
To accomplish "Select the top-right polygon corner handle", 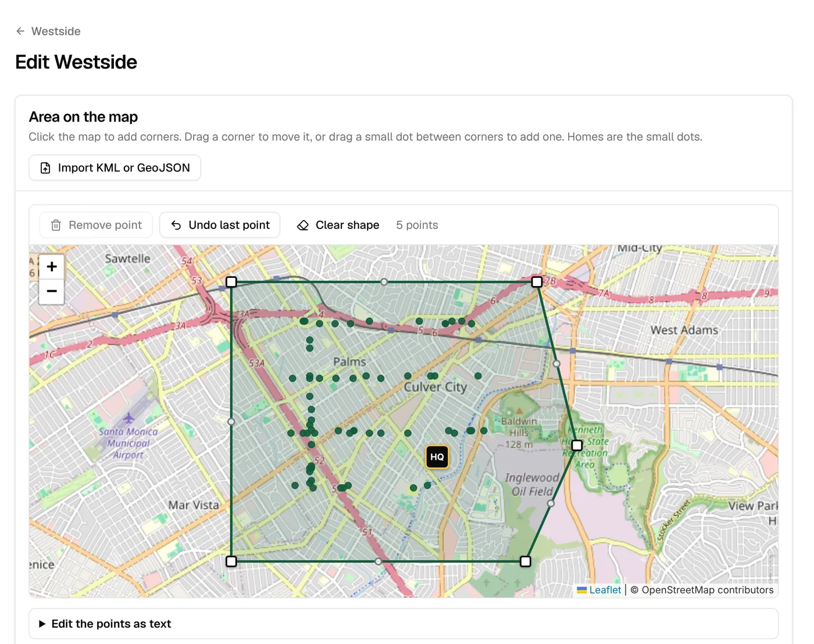I will [537, 282].
